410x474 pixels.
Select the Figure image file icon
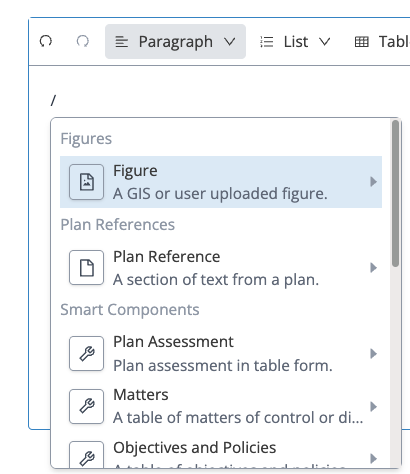(87, 182)
